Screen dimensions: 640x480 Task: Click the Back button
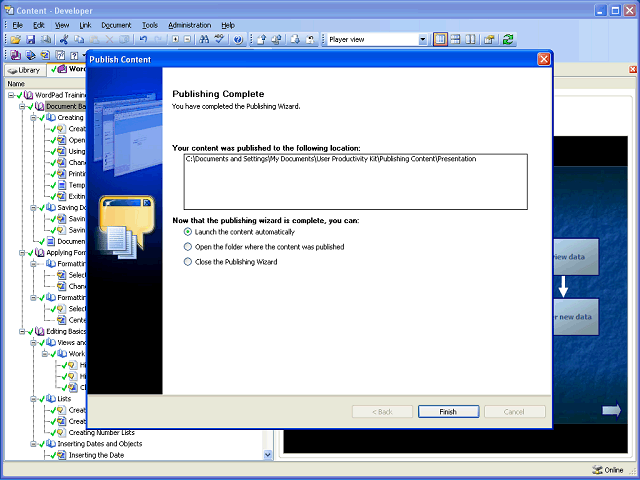coord(382,412)
